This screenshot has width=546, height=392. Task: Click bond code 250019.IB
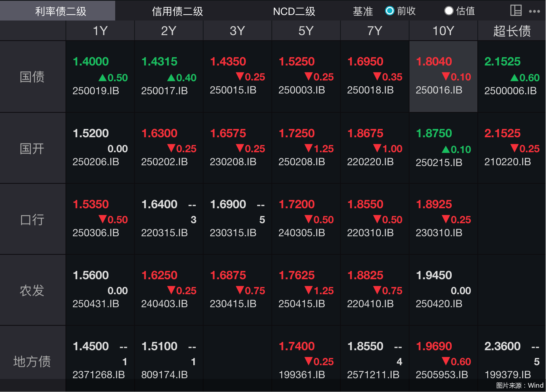[95, 91]
